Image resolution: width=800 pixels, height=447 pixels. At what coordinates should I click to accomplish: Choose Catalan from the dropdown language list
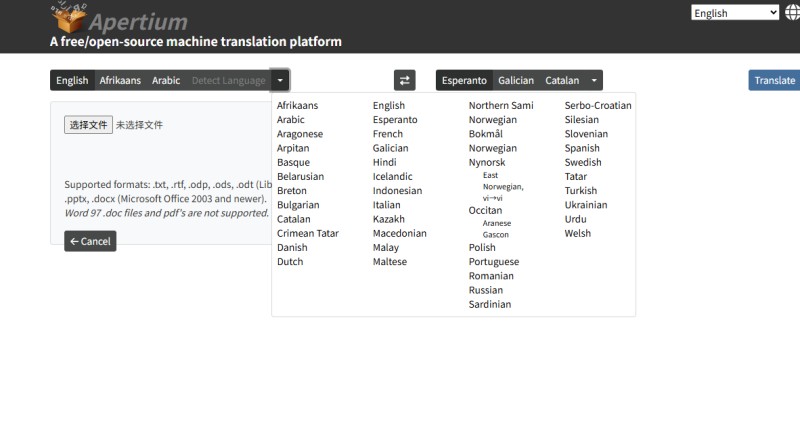[x=293, y=219]
